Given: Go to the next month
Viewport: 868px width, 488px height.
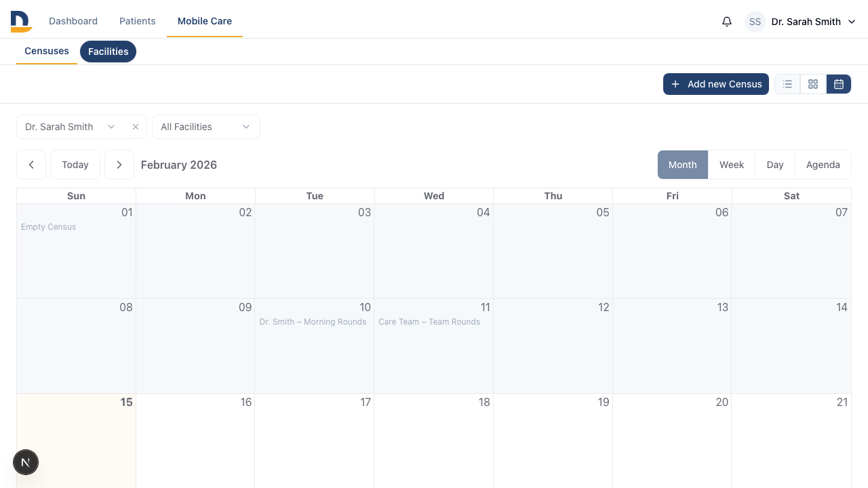Looking at the screenshot, I should click(x=119, y=165).
